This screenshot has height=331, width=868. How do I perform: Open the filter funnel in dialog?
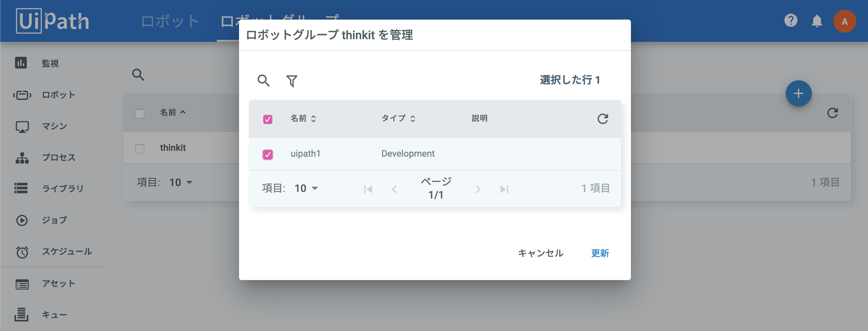coord(292,81)
